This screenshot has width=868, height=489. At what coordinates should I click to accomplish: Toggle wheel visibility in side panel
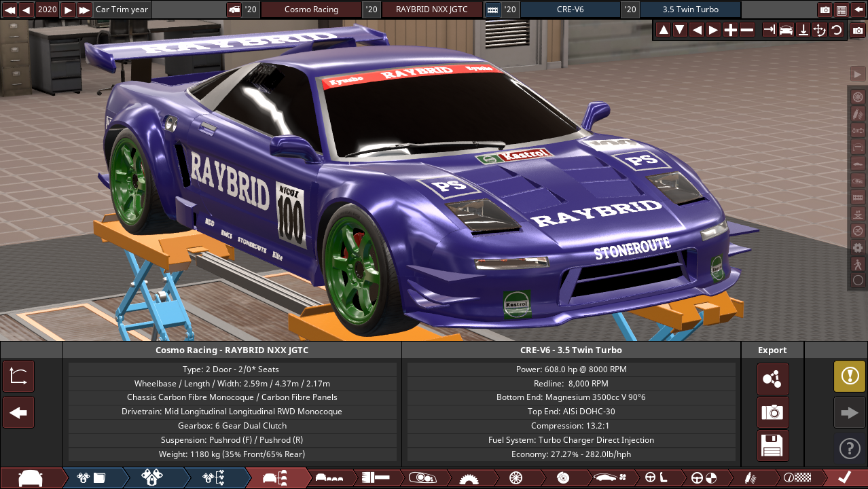858,97
